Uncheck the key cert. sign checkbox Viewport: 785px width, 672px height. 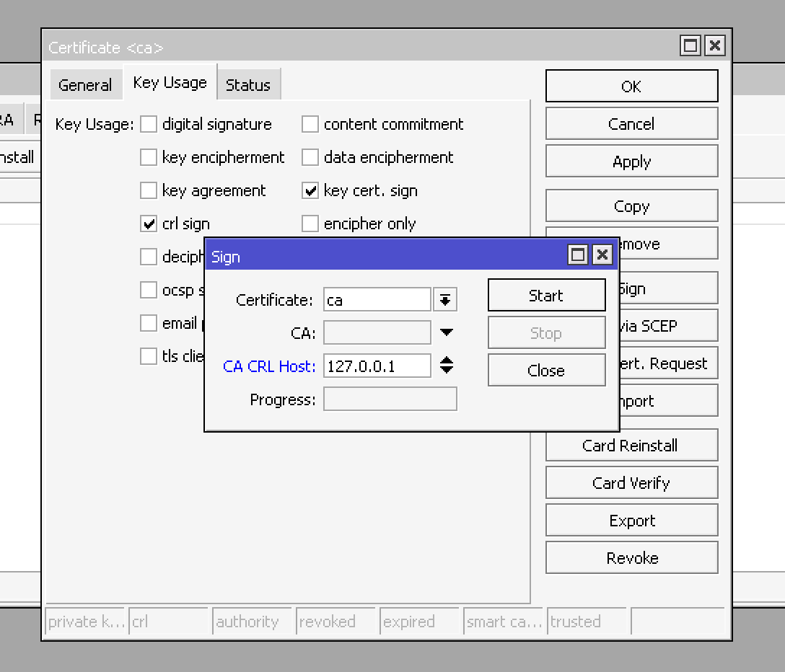310,191
